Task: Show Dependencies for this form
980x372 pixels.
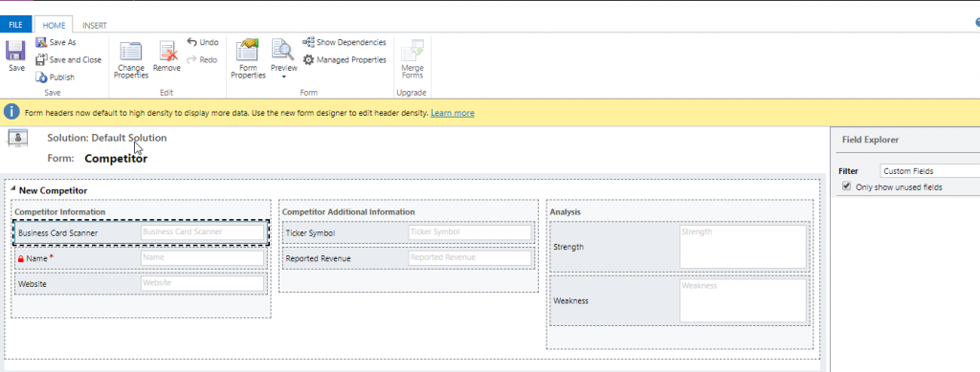Action: click(x=345, y=42)
